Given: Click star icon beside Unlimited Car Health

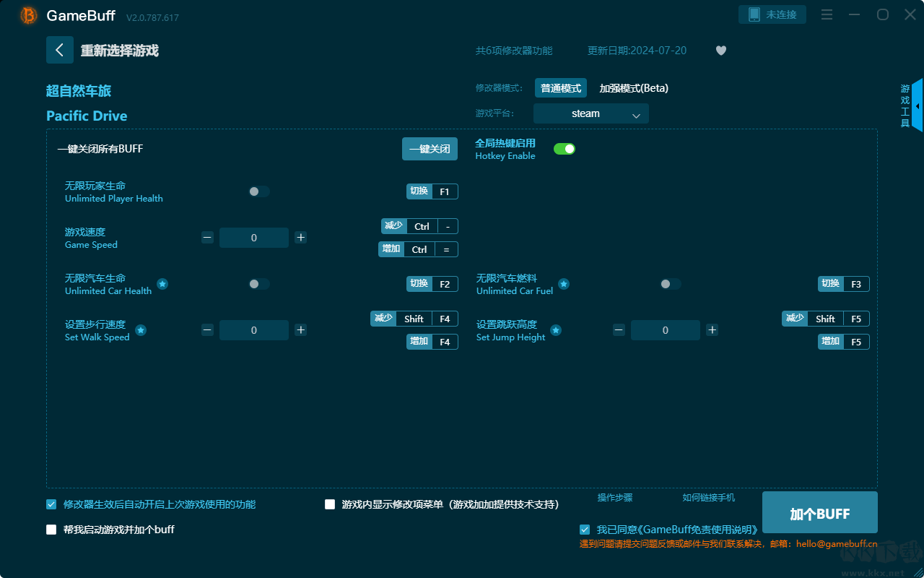Looking at the screenshot, I should 162,284.
